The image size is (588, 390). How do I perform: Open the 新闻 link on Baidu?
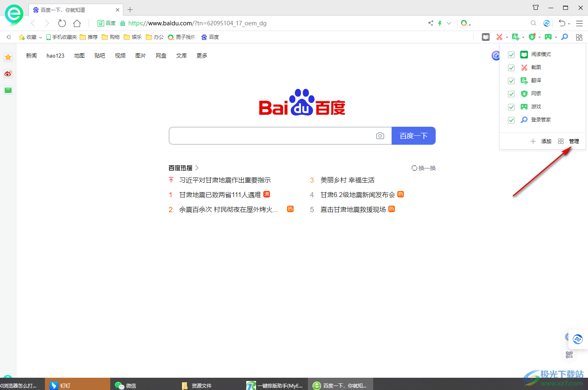pos(31,56)
